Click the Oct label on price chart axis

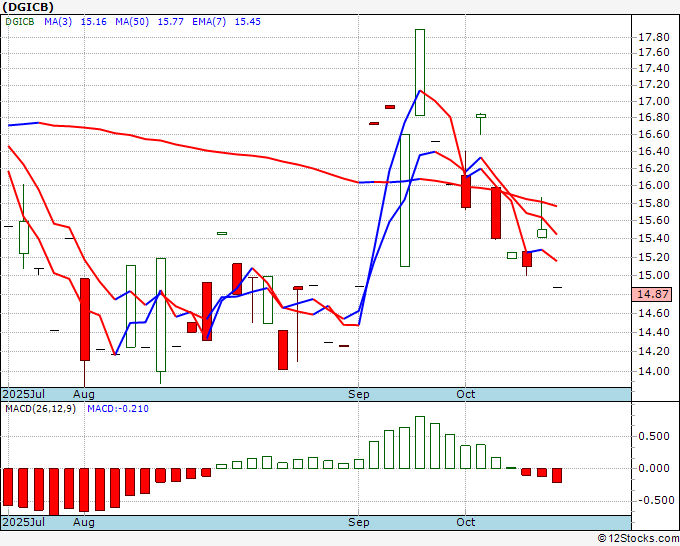click(x=465, y=394)
